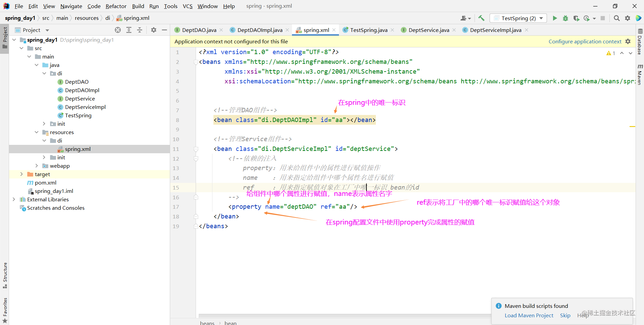The height and width of the screenshot is (325, 644).
Task: Select spring_day1.iml file
Action: tap(54, 191)
